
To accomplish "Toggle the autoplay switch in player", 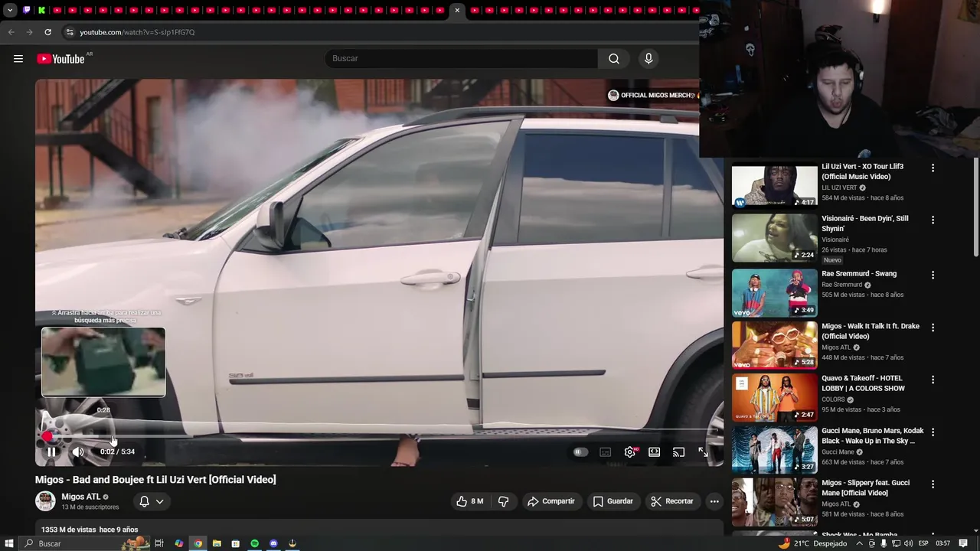I will click(x=580, y=452).
